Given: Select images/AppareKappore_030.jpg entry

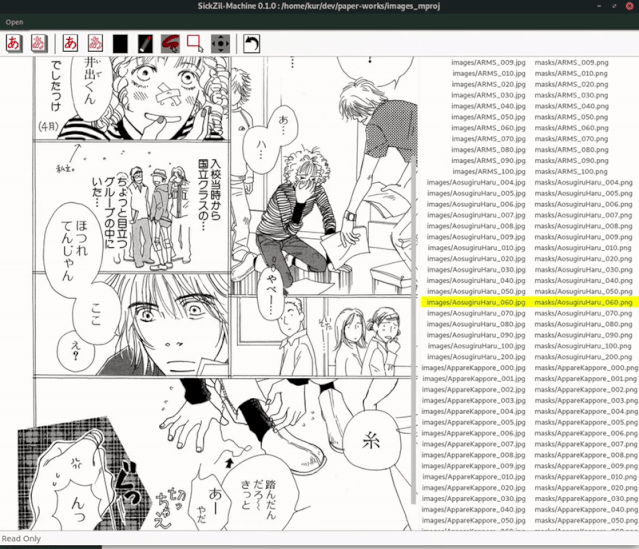Looking at the screenshot, I should click(474, 498).
